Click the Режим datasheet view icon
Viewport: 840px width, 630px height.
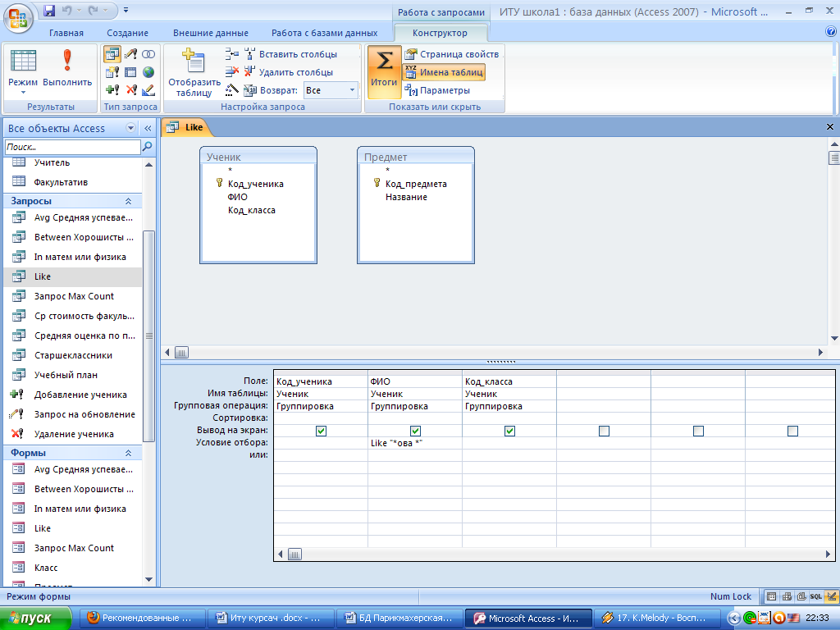(x=23, y=62)
